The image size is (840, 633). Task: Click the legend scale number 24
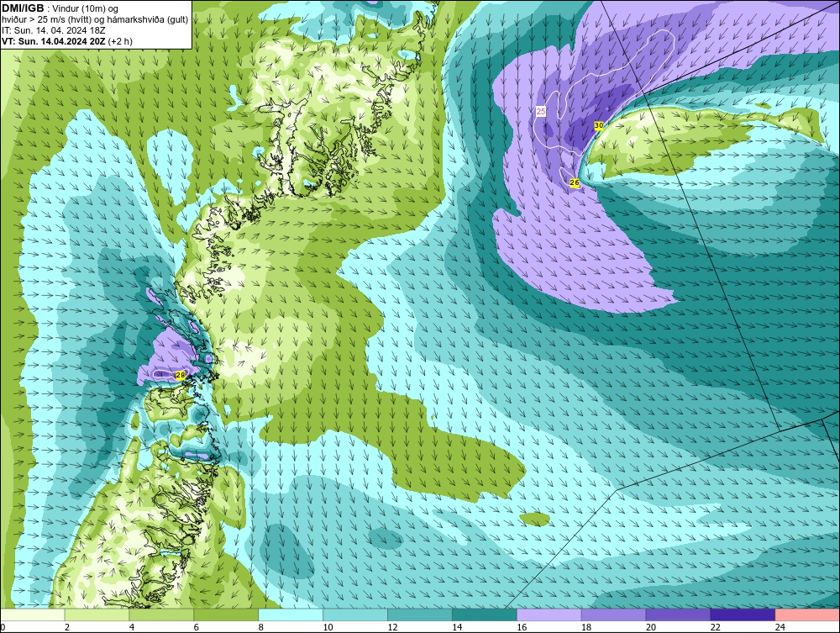tap(780, 627)
